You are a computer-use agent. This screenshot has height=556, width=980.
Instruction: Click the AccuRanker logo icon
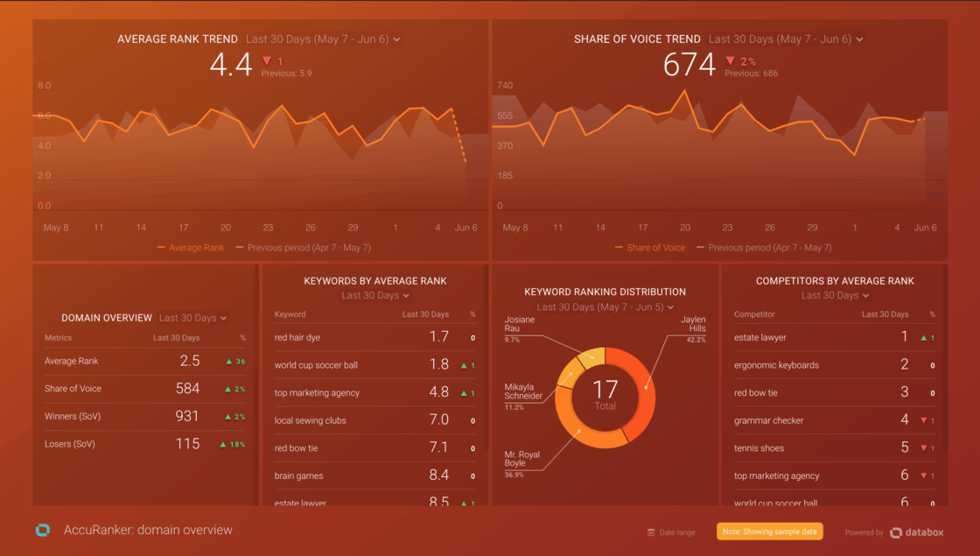(42, 531)
